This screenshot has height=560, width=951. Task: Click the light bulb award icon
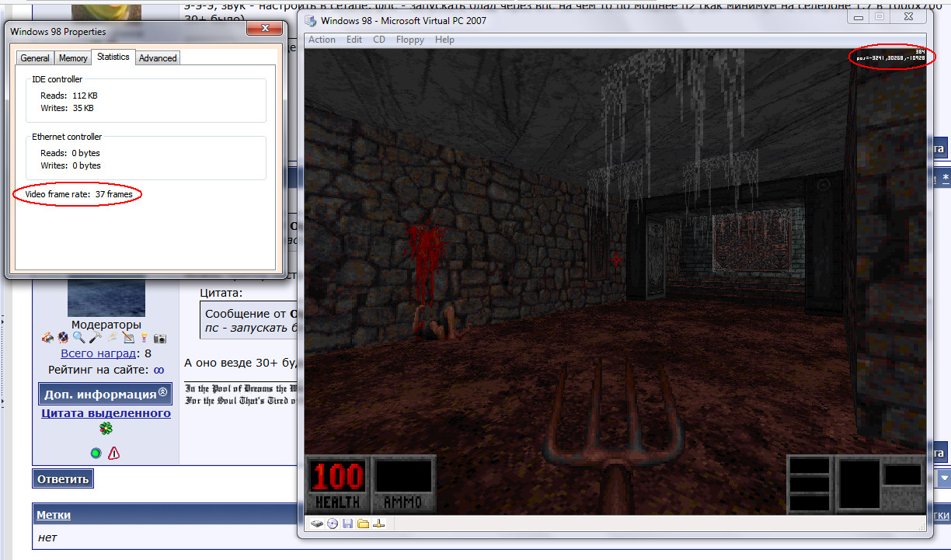point(144,338)
